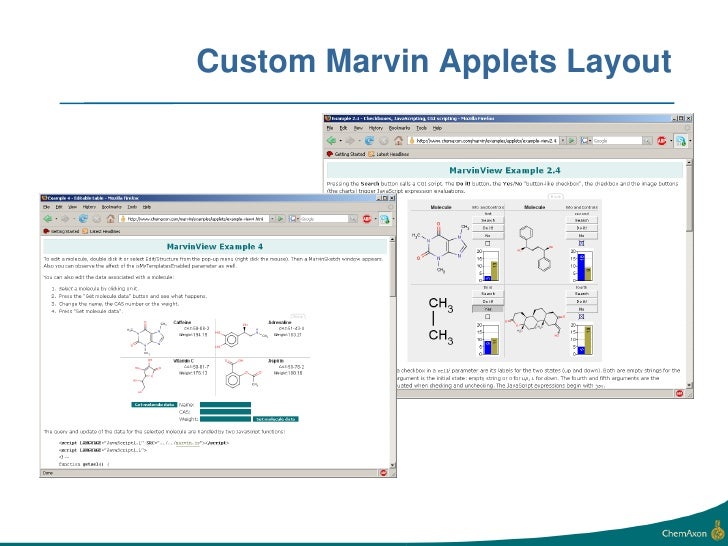The width and height of the screenshot is (728, 546).
Task: Go Home in Example 4 Firefox window
Action: click(110, 219)
